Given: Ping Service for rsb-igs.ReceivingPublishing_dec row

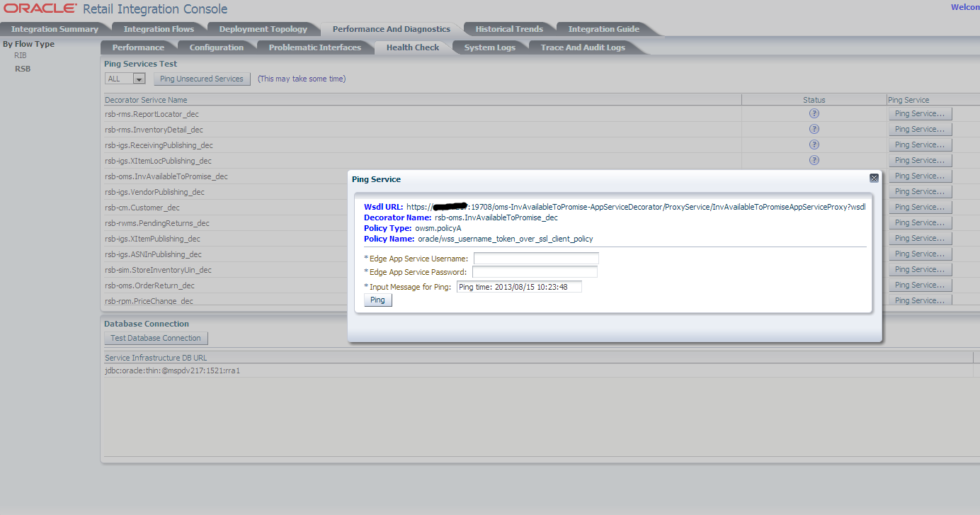Looking at the screenshot, I should pyautogui.click(x=920, y=145).
